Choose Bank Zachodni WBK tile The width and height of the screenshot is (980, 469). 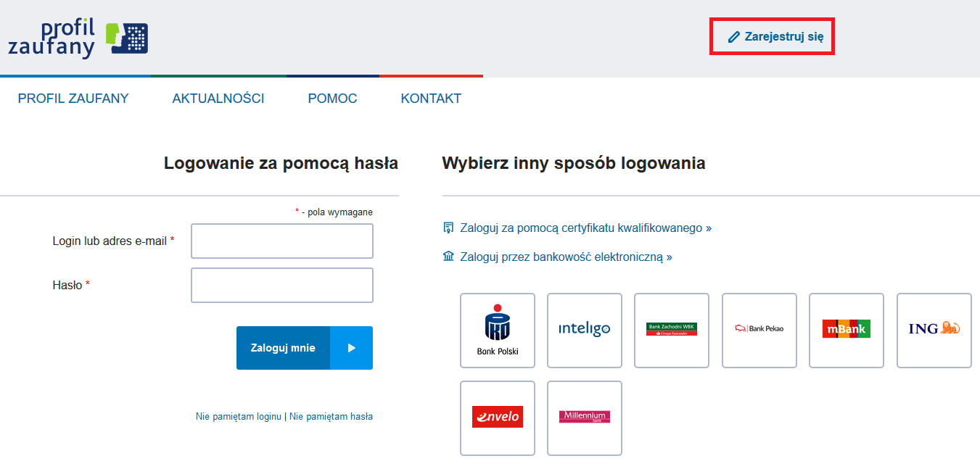point(672,331)
